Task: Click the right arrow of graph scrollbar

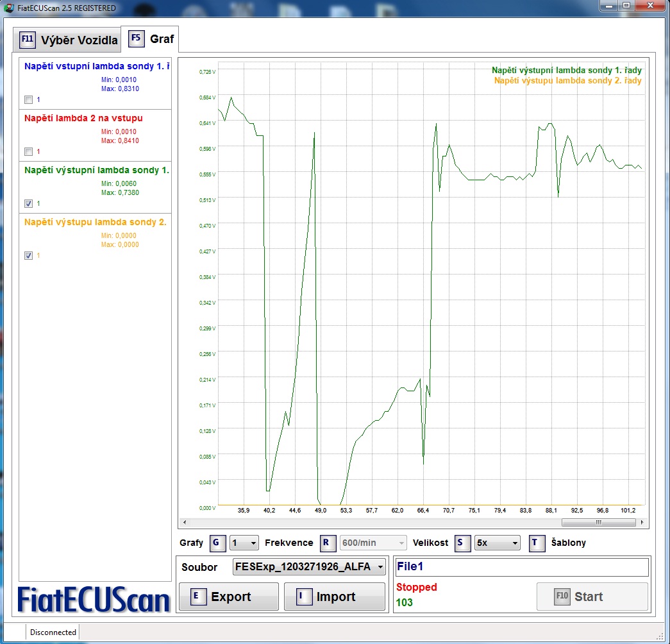Action: 644,523
